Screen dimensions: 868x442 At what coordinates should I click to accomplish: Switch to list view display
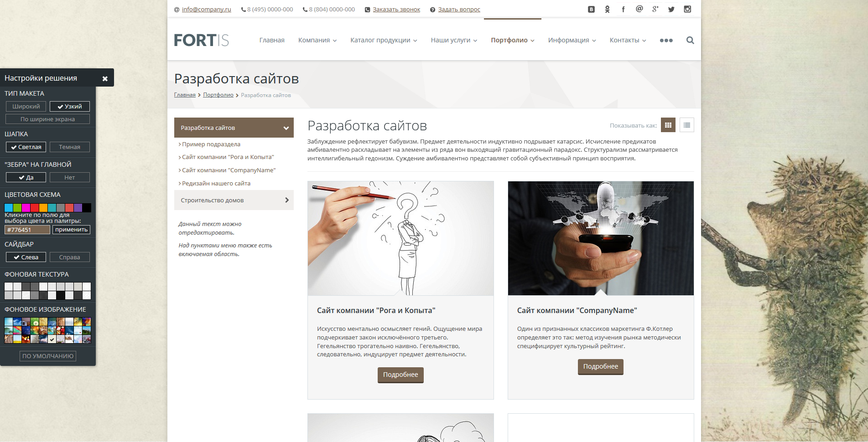click(x=686, y=125)
